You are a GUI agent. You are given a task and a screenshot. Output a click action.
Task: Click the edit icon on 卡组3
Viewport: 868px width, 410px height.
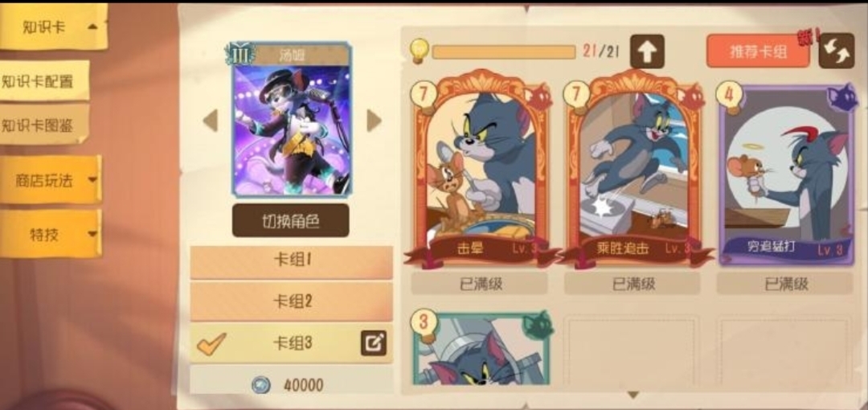tap(374, 343)
